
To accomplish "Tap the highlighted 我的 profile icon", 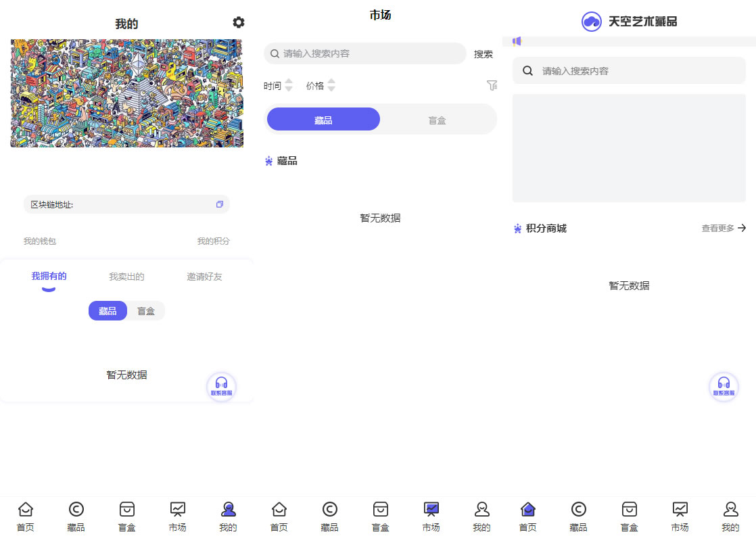I will click(228, 509).
